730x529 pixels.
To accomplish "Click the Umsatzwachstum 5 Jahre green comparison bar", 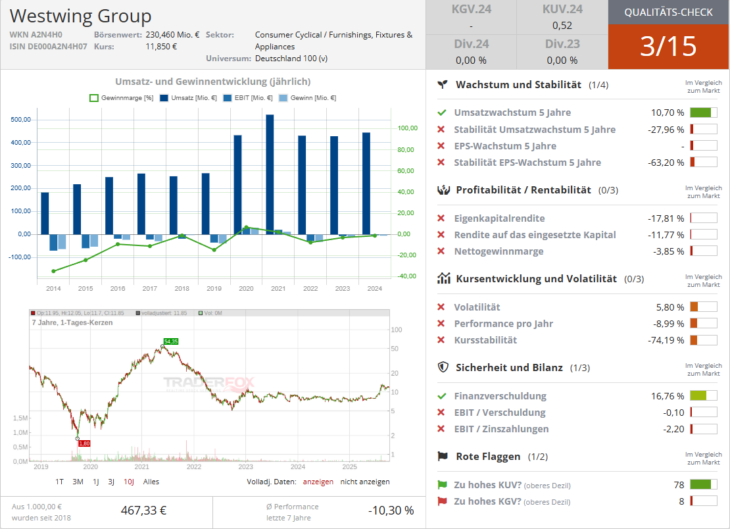I will pyautogui.click(x=704, y=113).
